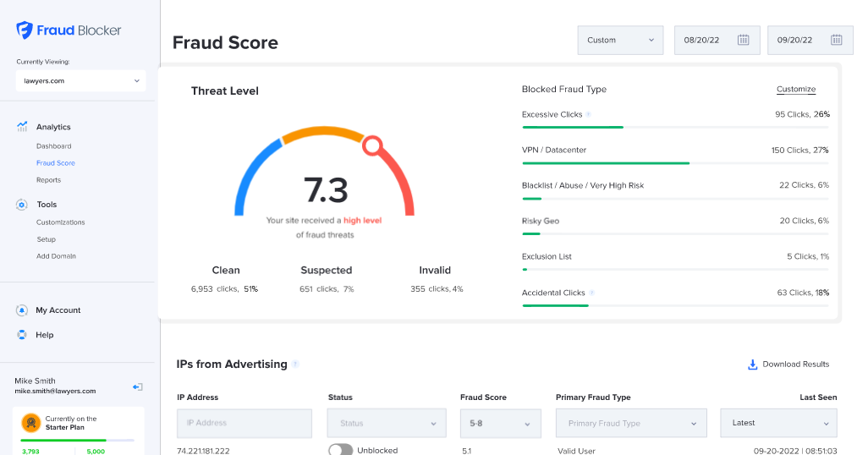Open the Fraud Score 5-8 filter dropdown
868x455 pixels.
pos(500,423)
